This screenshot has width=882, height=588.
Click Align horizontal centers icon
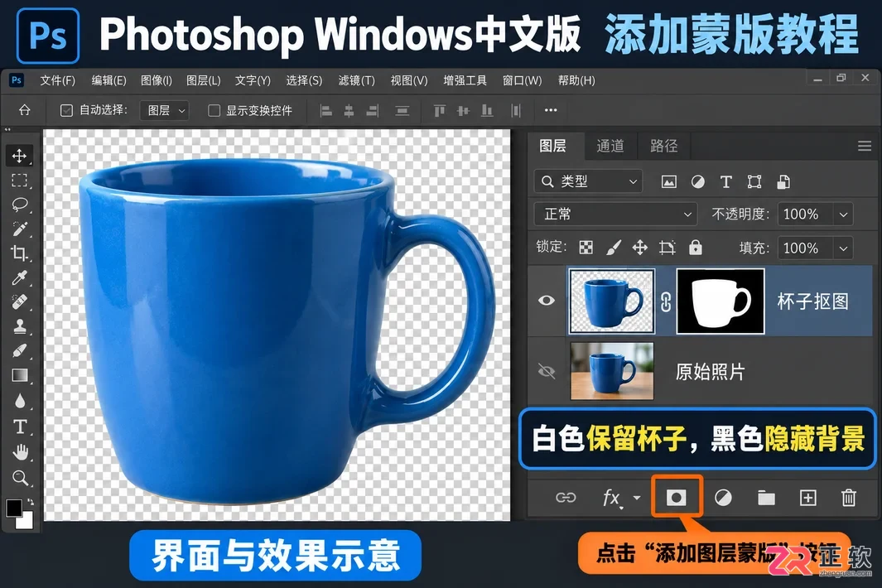[349, 111]
